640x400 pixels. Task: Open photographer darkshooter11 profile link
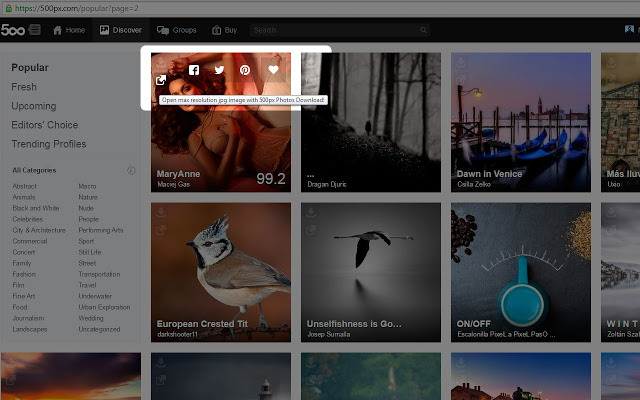tap(177, 334)
